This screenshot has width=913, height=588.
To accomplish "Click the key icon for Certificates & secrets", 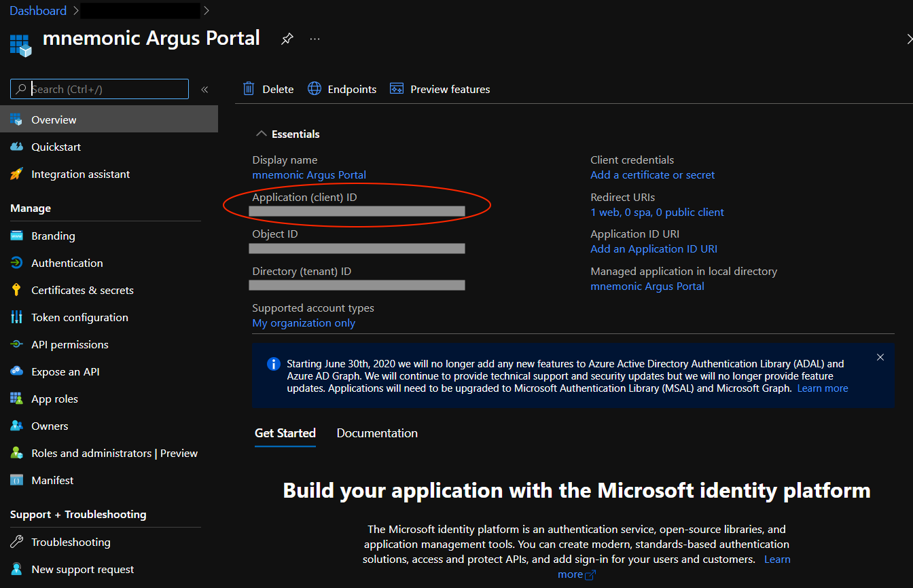I will (x=16, y=290).
